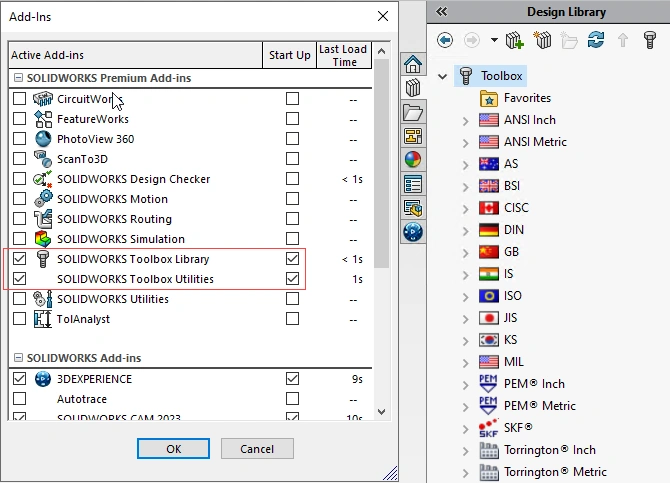Image resolution: width=670 pixels, height=483 pixels.
Task: Collapse the SOLIDWORKS Add-ins group
Action: (18, 358)
